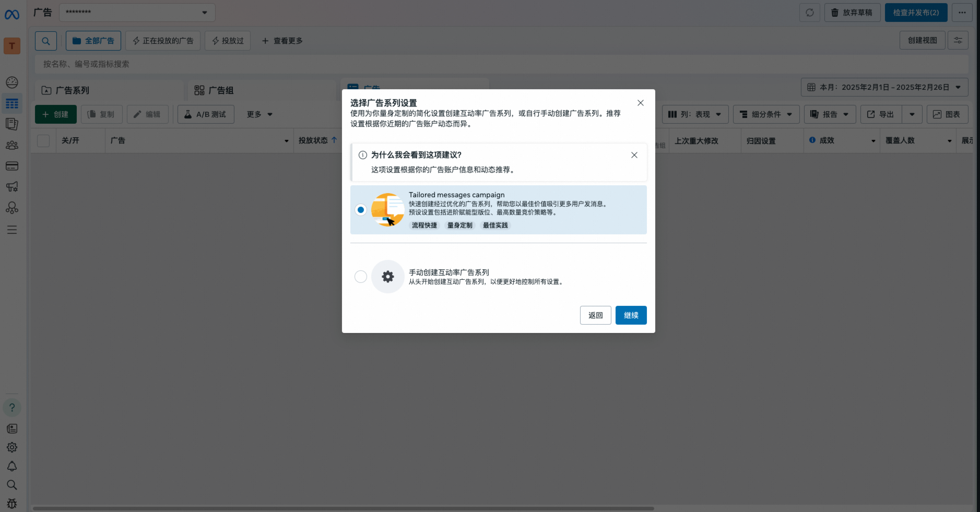Open the connected circles icon in sidebar

[12, 208]
